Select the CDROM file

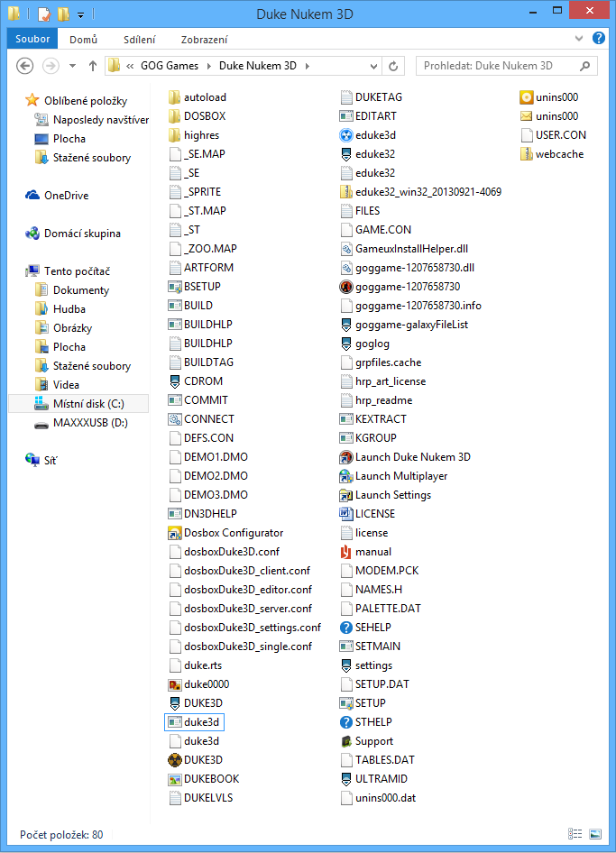coord(196,381)
